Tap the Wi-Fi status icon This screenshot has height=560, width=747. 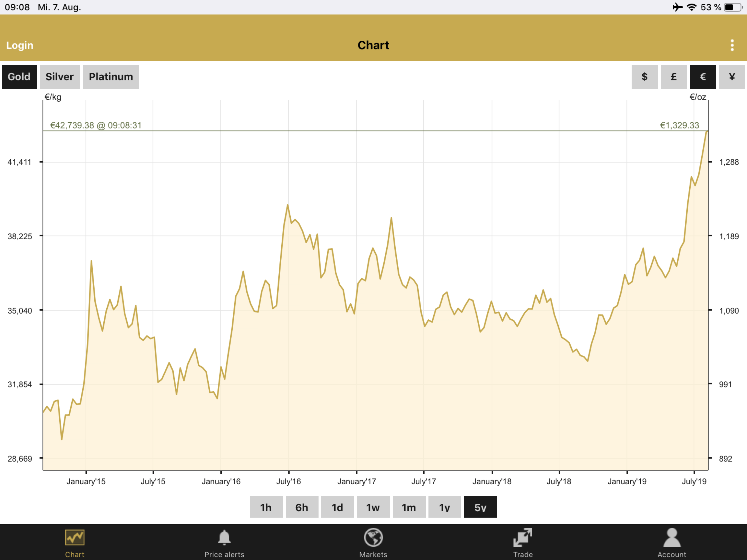(692, 7)
